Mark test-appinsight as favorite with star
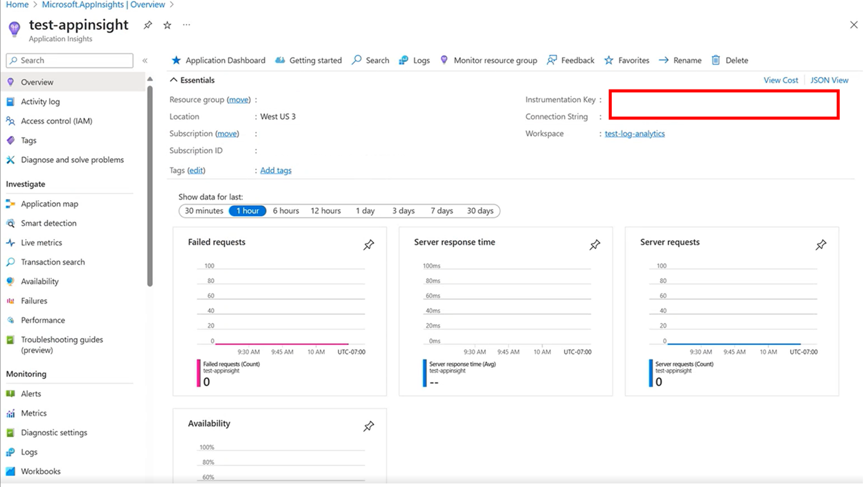The width and height of the screenshot is (868, 487). point(167,25)
